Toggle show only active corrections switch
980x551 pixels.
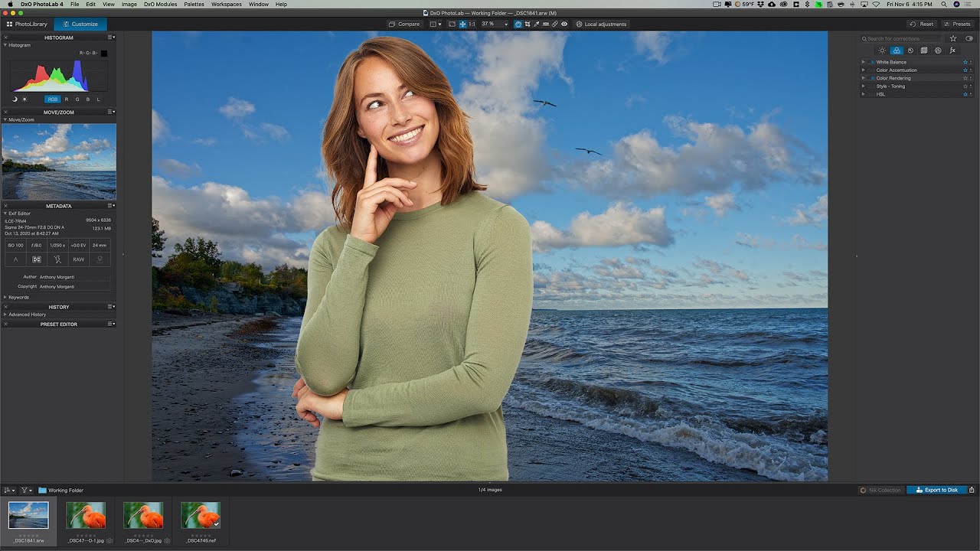click(969, 38)
